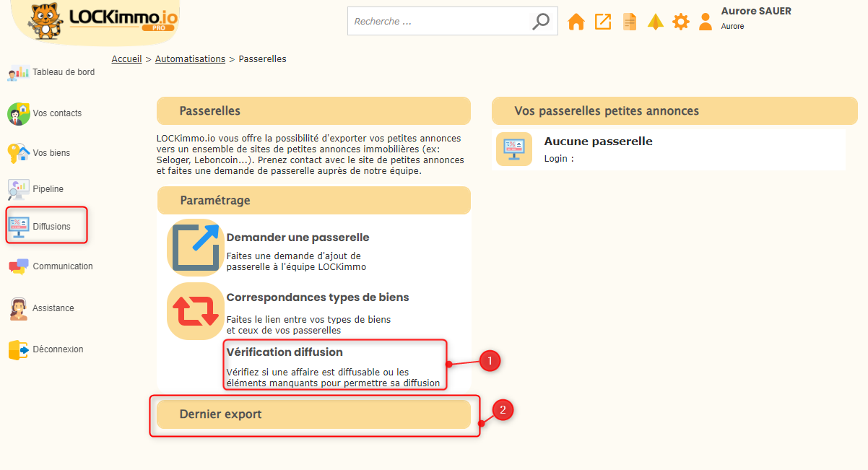Viewport: 868px width, 470px height.
Task: Click the Tableau de bord sidebar icon
Action: 19,72
